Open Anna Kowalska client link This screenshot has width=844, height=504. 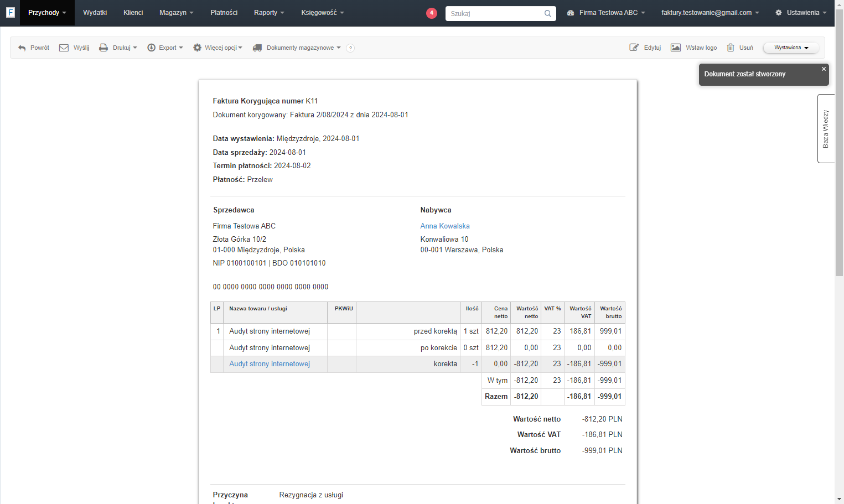(445, 226)
